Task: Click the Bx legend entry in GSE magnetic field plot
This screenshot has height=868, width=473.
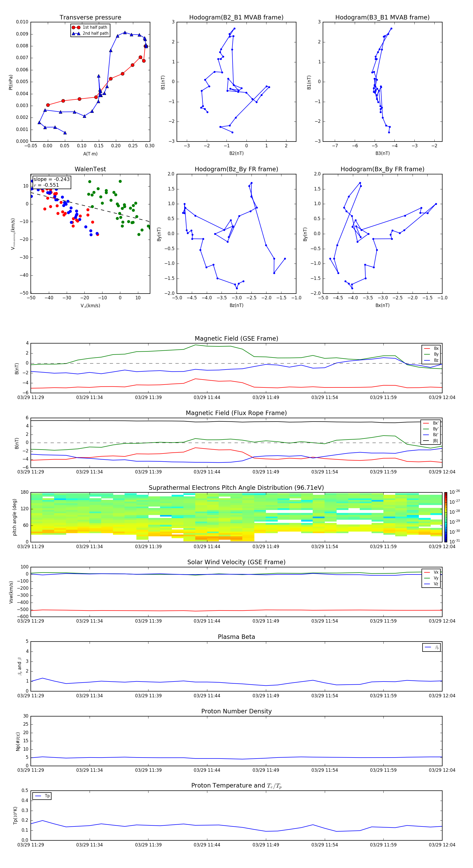Action: (x=431, y=349)
